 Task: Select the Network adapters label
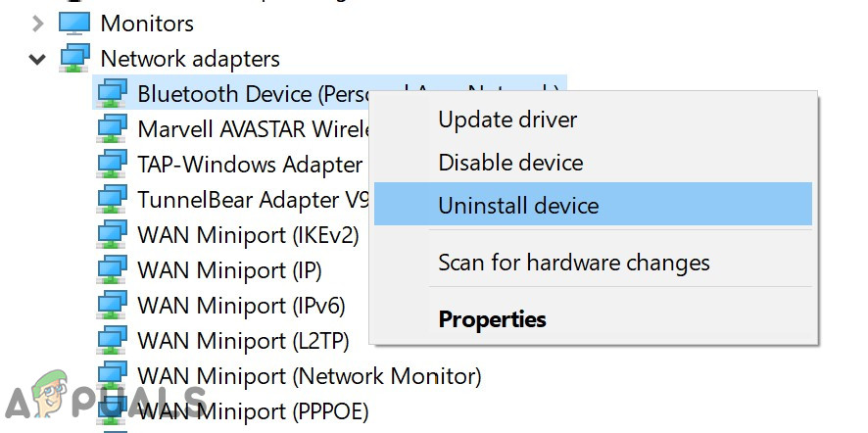190,59
